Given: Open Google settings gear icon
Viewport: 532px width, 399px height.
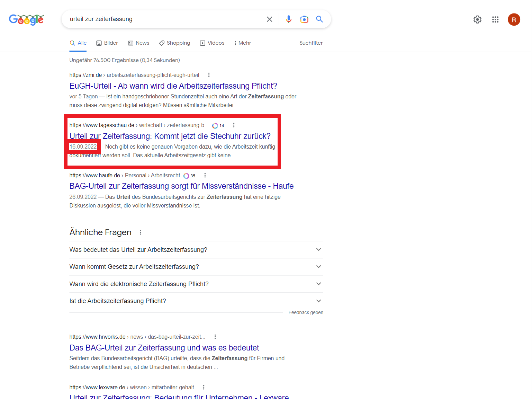Looking at the screenshot, I should point(477,19).
